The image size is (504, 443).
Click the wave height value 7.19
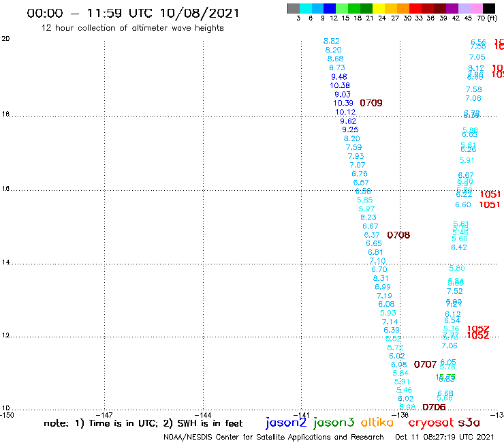click(x=384, y=296)
